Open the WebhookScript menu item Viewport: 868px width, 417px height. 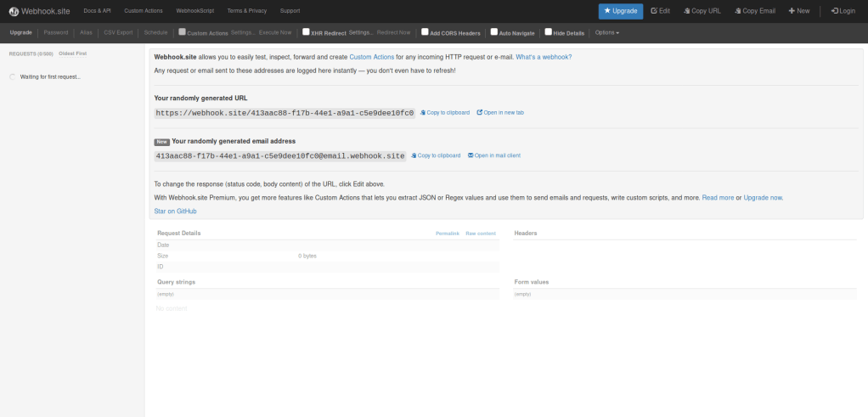194,11
